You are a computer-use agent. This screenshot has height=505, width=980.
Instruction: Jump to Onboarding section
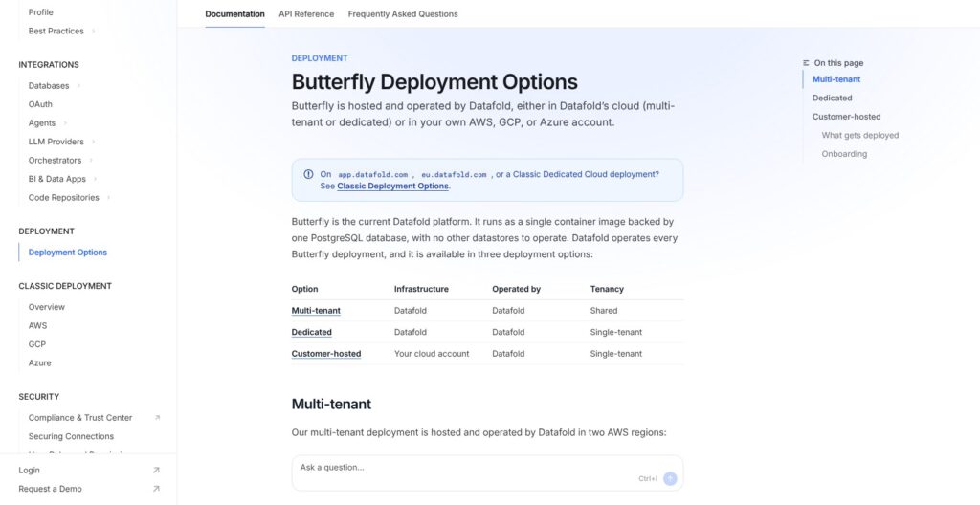click(844, 154)
